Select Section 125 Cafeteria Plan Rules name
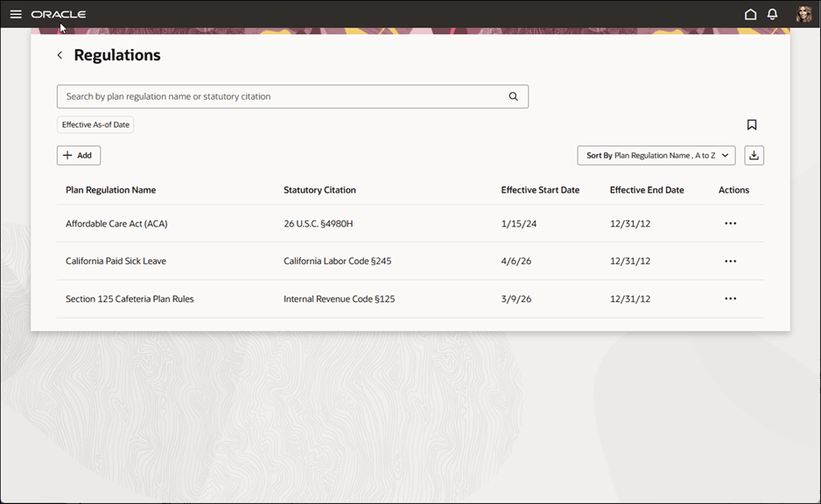The image size is (821, 504). click(x=130, y=299)
